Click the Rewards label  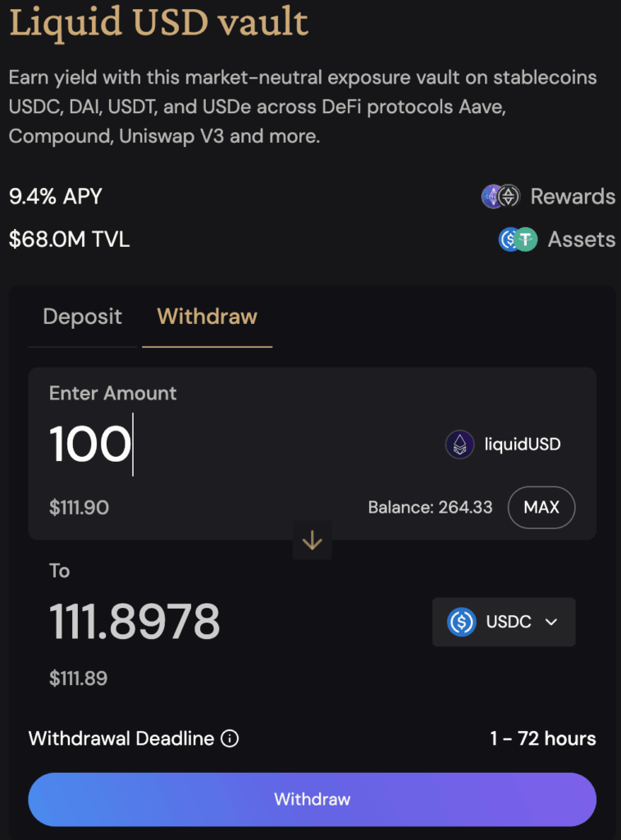coord(573,196)
